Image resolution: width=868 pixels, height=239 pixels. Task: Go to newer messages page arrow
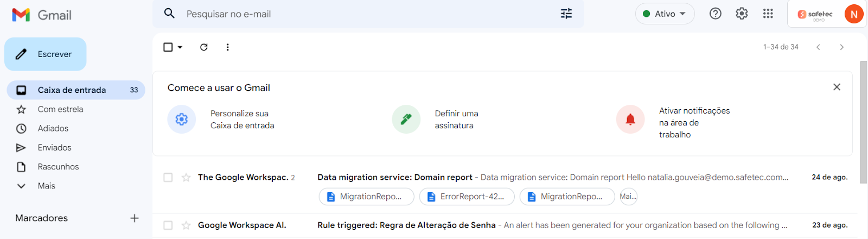coord(818,47)
